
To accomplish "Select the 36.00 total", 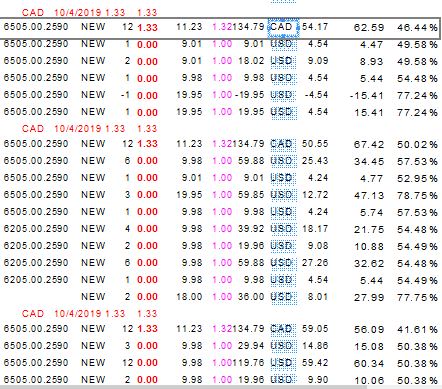I will click(251, 297).
